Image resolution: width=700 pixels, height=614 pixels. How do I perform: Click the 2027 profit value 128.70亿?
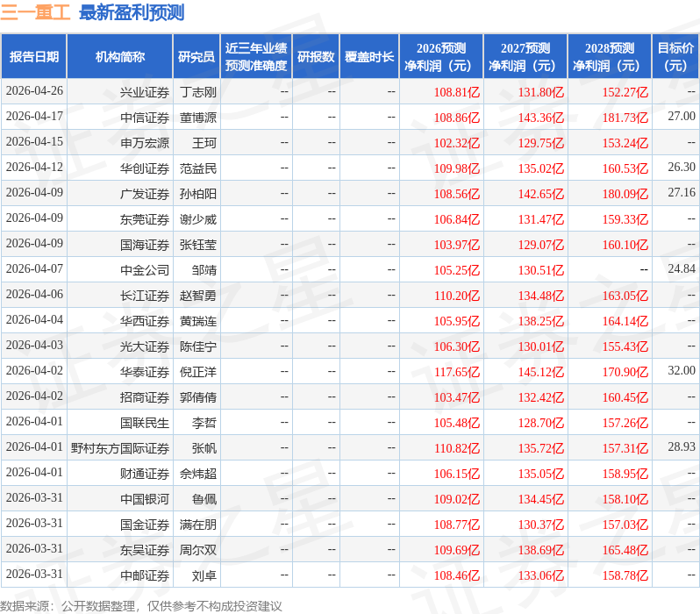(x=541, y=424)
